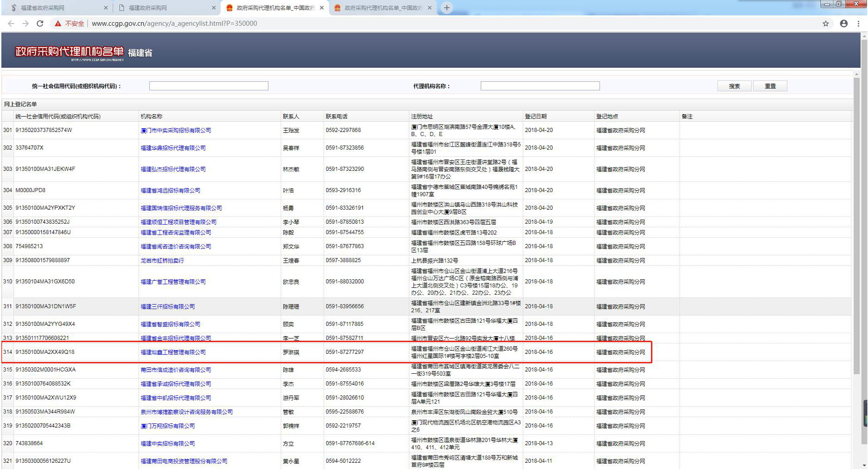868x470 pixels.
Task: Open the Chrome profile account icon
Action: click(844, 23)
